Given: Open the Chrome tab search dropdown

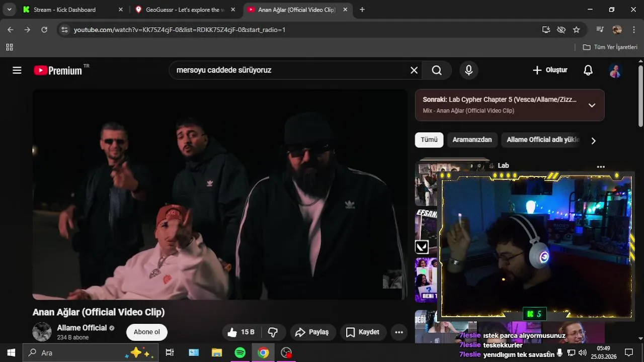Looking at the screenshot, I should pyautogui.click(x=9, y=10).
